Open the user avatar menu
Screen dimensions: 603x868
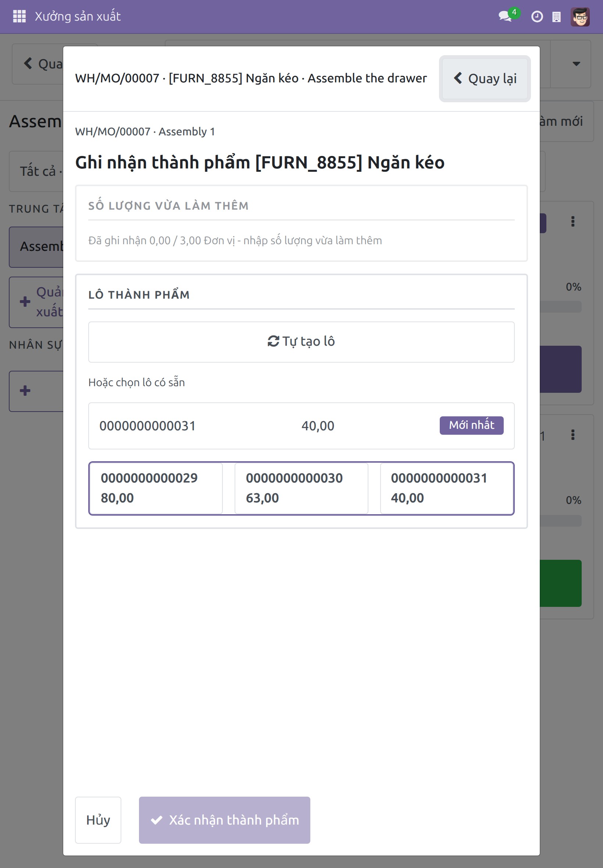[x=580, y=17]
